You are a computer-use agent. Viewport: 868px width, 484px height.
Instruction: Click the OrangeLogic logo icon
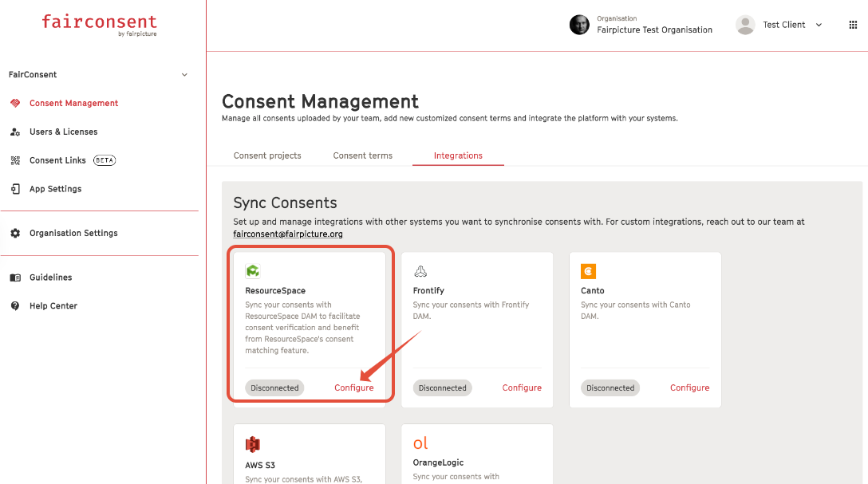420,443
